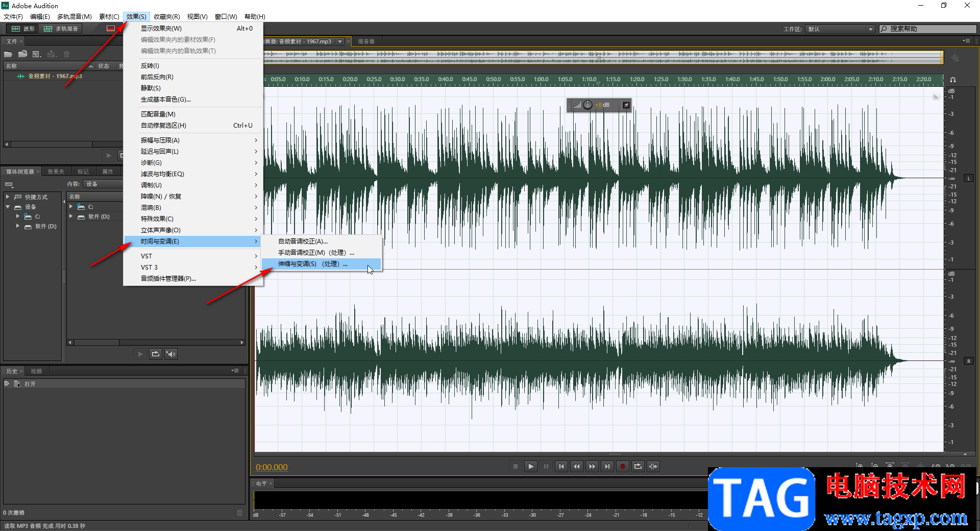Choose the 反转(I) effect
The width and height of the screenshot is (980, 531).
tap(193, 66)
